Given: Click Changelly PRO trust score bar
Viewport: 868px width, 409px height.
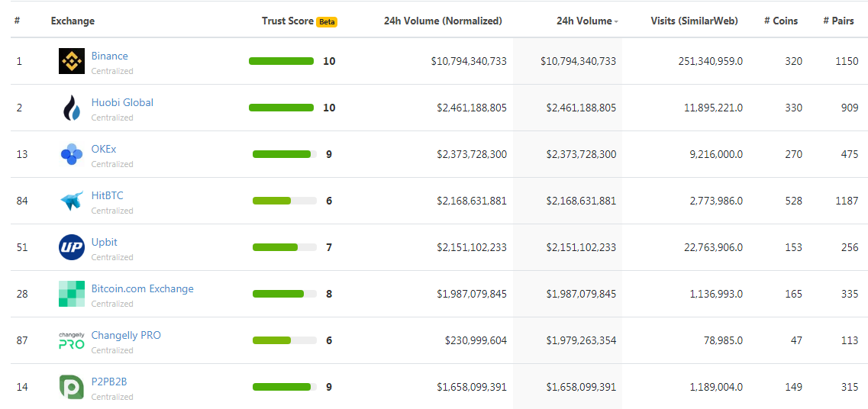Looking at the screenshot, I should (x=285, y=340).
